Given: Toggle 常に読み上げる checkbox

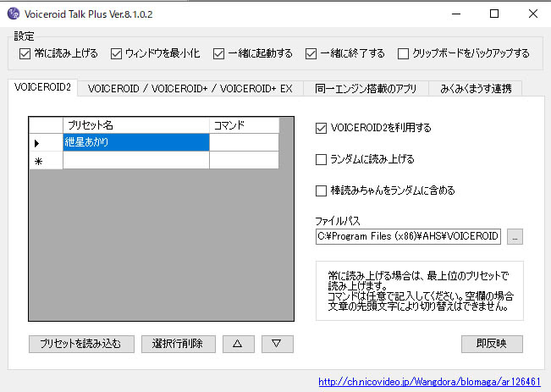Looking at the screenshot, I should tap(25, 54).
